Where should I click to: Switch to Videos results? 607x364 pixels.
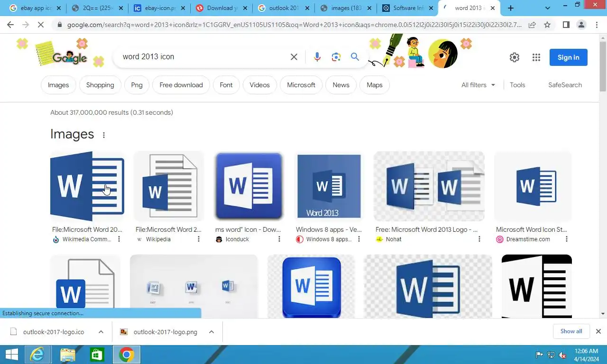click(x=259, y=85)
